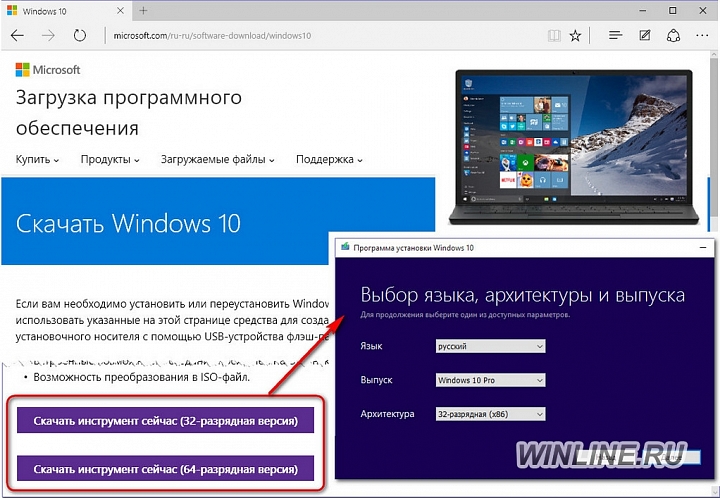
Task: Click the Скачать Windows 10 heading banner
Action: click(x=218, y=221)
